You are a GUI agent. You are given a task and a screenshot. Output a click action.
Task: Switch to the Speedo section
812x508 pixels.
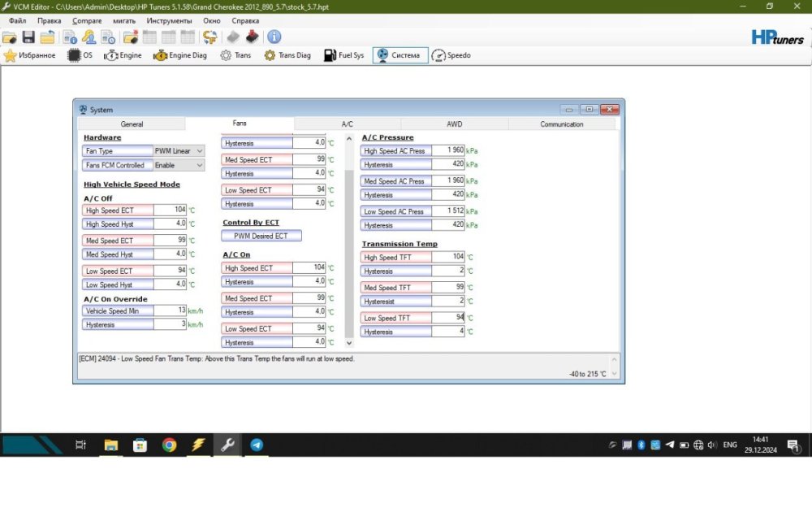click(x=451, y=55)
